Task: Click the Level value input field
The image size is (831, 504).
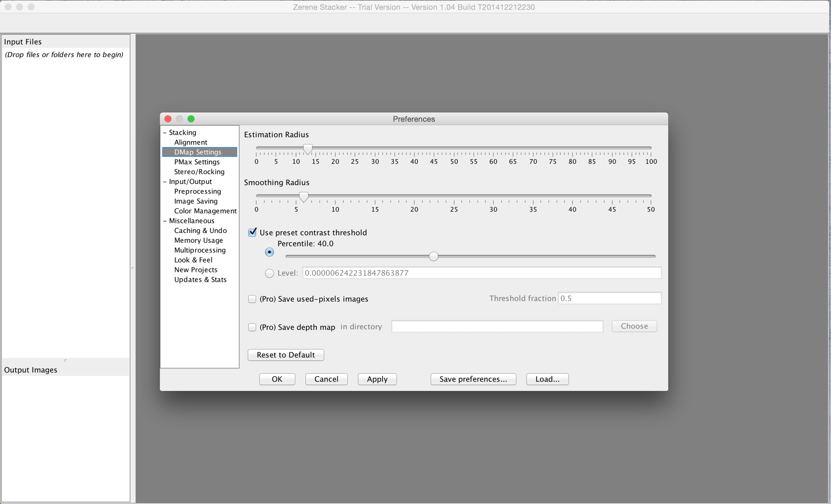Action: pos(482,273)
